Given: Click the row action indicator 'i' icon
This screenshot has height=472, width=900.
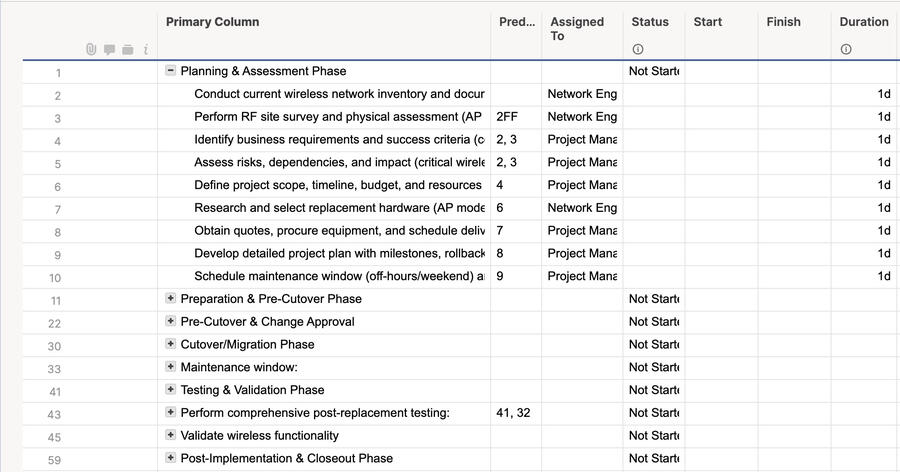Looking at the screenshot, I should 146,49.
